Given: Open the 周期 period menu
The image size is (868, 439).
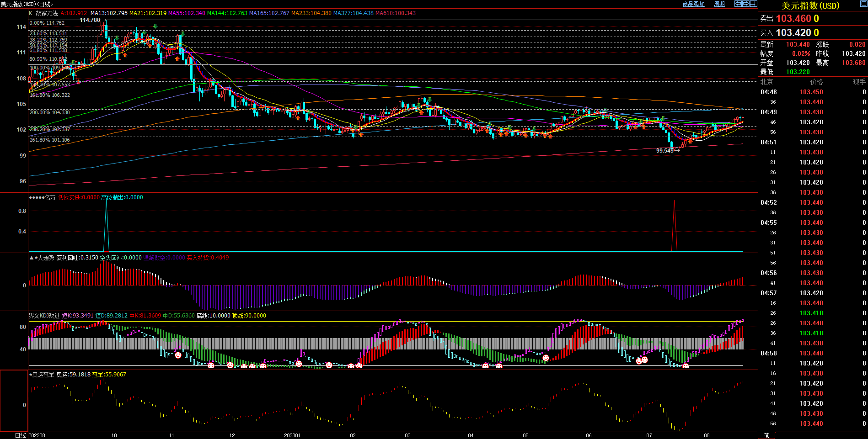Looking at the screenshot, I should click(719, 4).
